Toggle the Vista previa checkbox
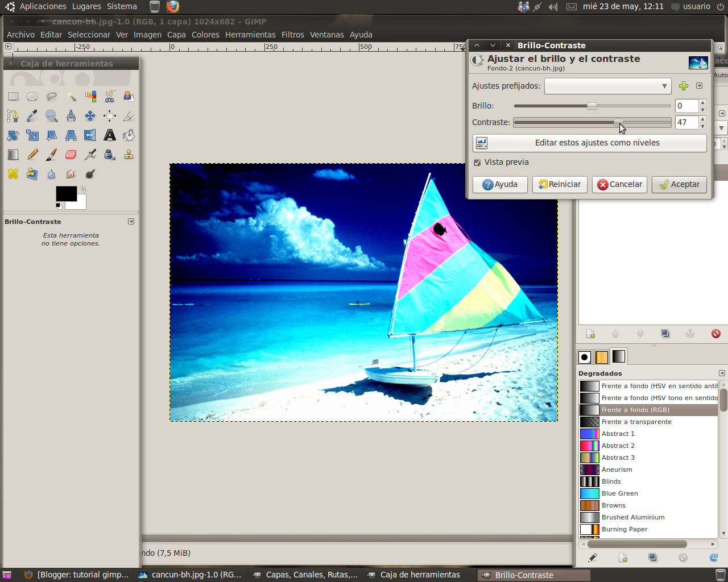The width and height of the screenshot is (728, 582). click(x=477, y=162)
